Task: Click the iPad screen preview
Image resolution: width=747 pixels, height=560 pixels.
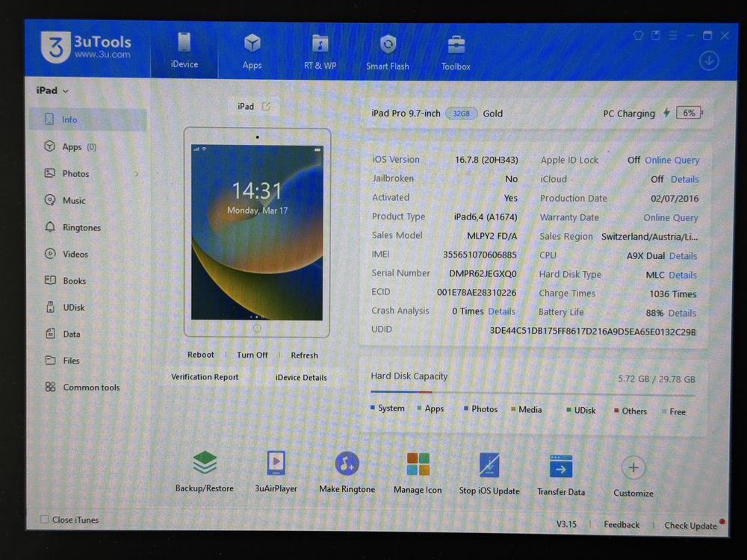Action: pyautogui.click(x=257, y=232)
